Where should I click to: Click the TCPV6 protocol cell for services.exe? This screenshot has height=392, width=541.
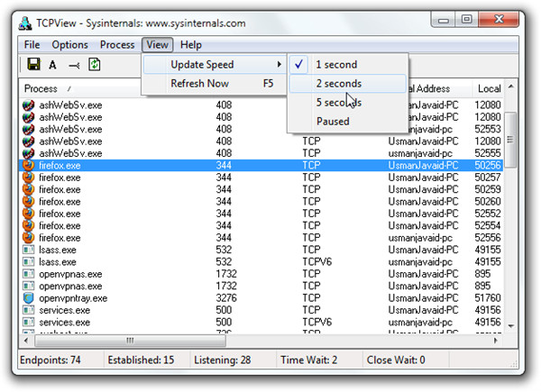click(316, 322)
